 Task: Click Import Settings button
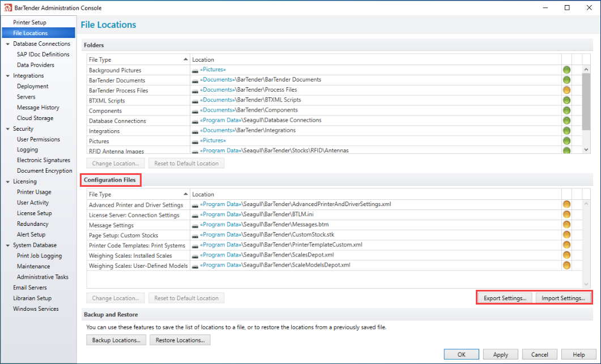(x=563, y=298)
